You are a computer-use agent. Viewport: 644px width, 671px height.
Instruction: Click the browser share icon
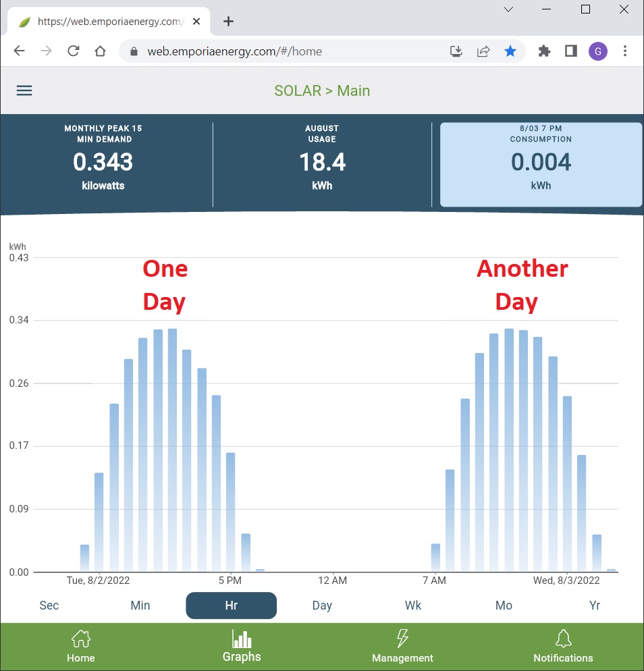tap(483, 51)
